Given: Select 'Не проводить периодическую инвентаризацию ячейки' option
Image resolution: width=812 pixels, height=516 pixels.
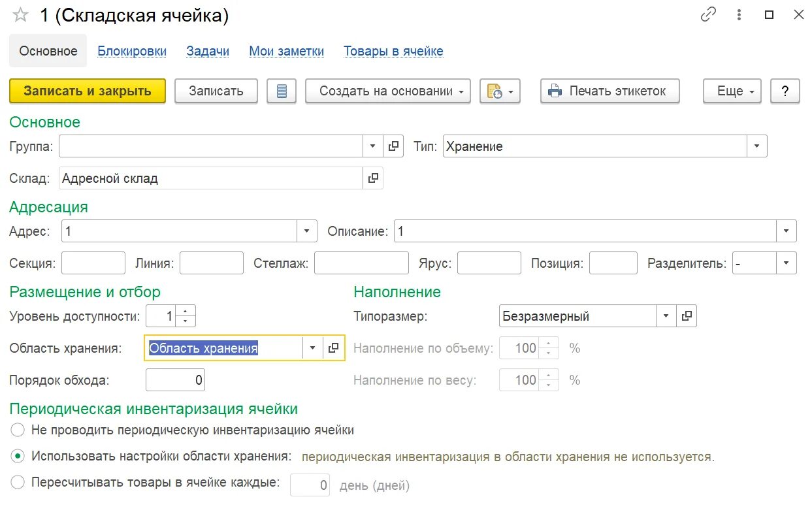Looking at the screenshot, I should coord(18,430).
